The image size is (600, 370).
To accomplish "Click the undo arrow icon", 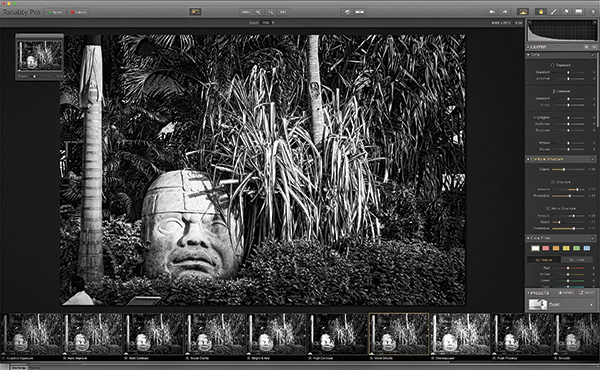I will tap(492, 12).
